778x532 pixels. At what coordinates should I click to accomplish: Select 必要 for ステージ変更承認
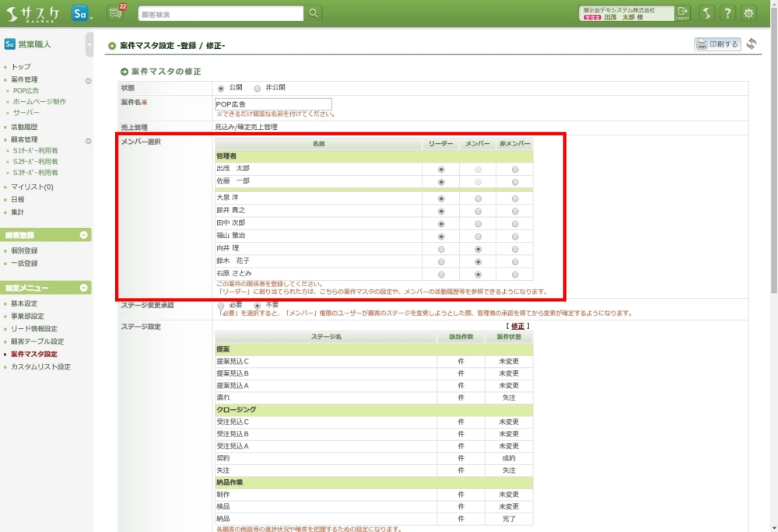(x=221, y=306)
